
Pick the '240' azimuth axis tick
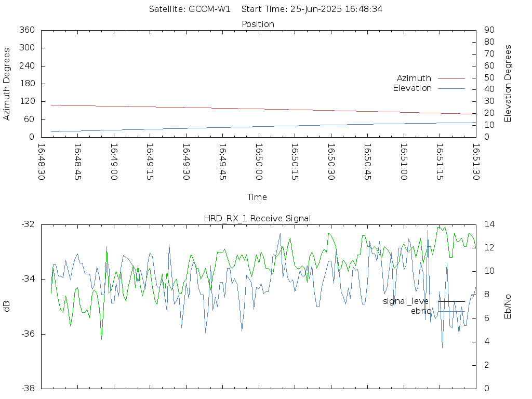pos(27,66)
